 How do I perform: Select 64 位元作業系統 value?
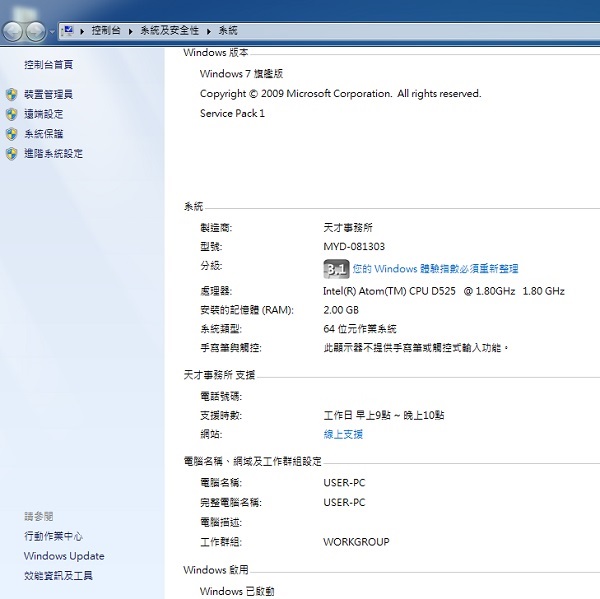[x=360, y=329]
